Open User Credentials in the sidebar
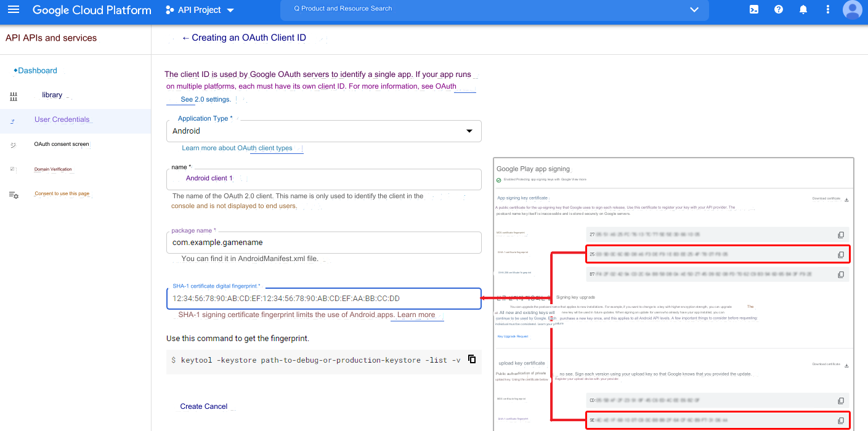Image resolution: width=868 pixels, height=431 pixels. click(62, 119)
